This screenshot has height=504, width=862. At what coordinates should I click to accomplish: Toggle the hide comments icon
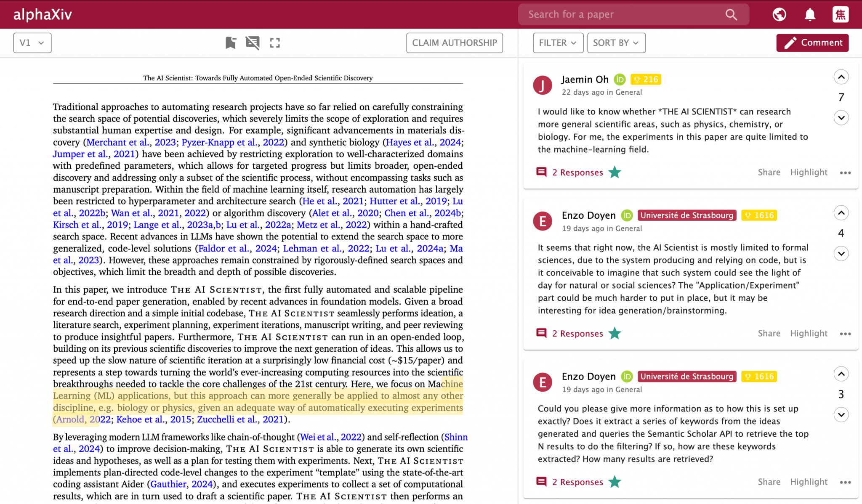click(x=253, y=42)
